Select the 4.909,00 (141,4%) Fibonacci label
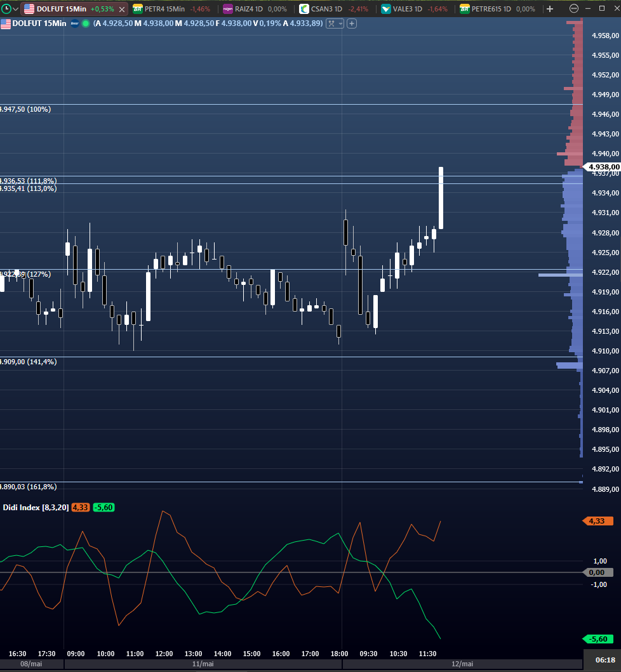Screen dimensions: 621x672 (x=29, y=362)
